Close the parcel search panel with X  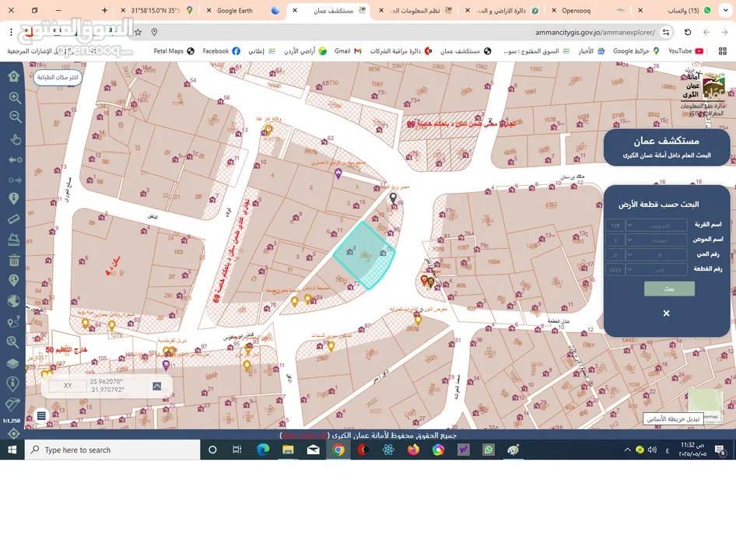pos(666,313)
